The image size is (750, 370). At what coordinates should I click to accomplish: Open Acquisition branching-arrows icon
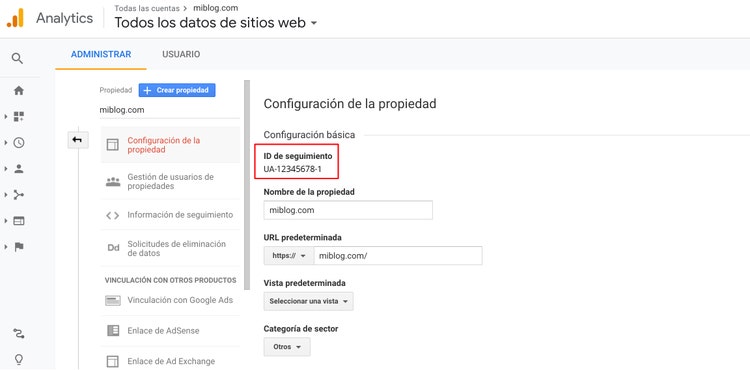pos(19,195)
